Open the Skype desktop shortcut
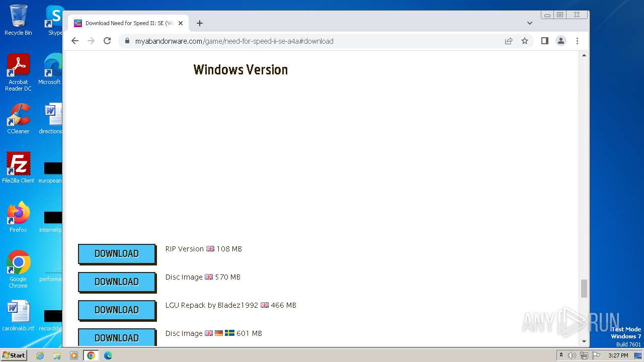Image resolution: width=644 pixels, height=362 pixels. 54,20
